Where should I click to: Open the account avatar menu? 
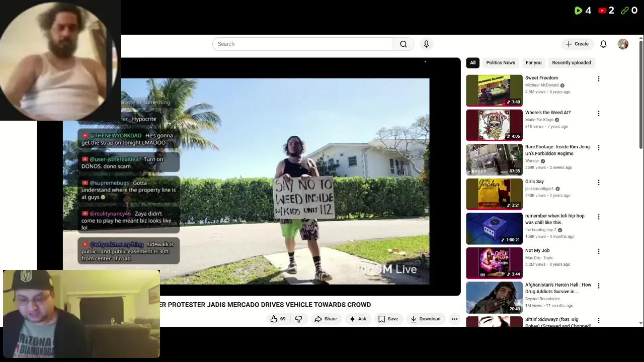[623, 44]
